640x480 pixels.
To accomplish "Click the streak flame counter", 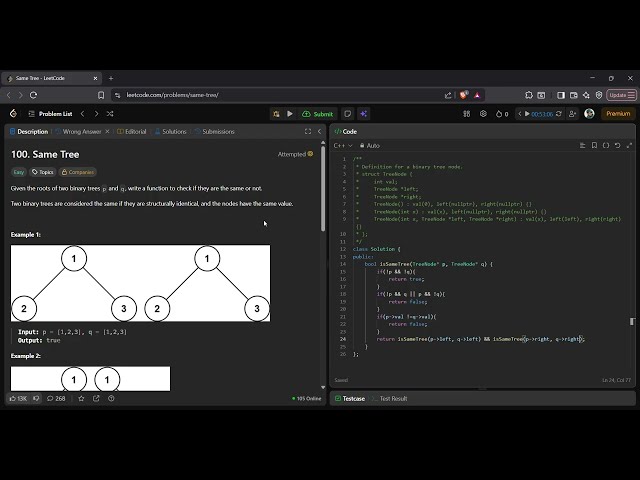I will tap(502, 114).
